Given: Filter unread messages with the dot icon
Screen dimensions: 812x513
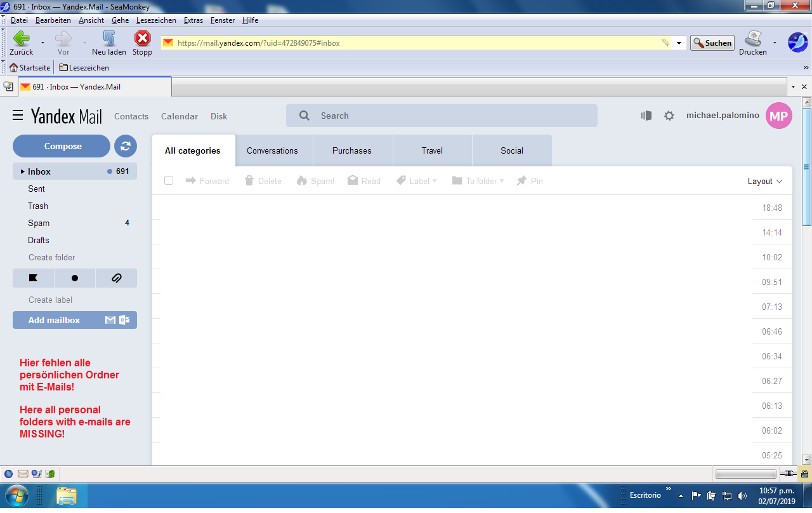Looking at the screenshot, I should 75,278.
